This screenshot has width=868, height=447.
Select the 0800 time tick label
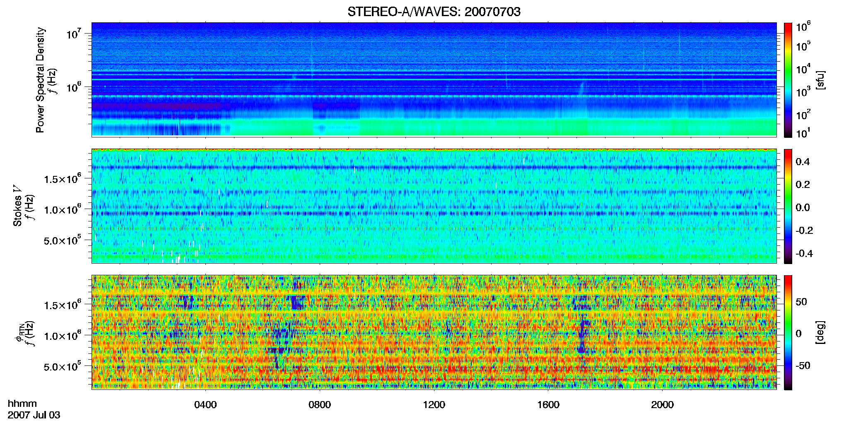click(320, 405)
